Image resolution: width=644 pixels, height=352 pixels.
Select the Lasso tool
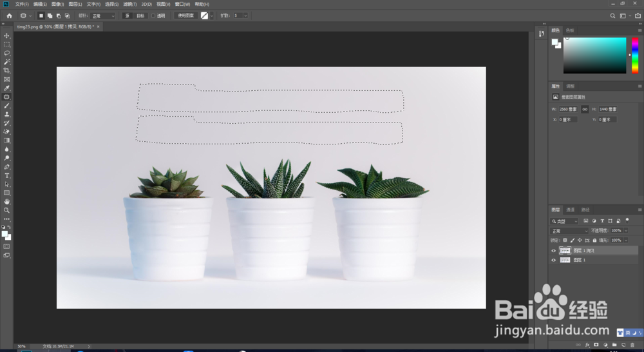(6, 53)
